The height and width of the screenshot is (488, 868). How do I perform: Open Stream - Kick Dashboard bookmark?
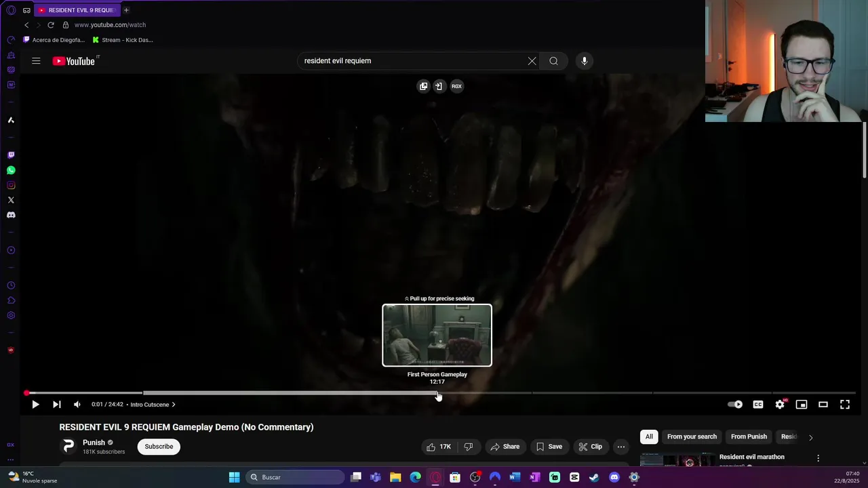tap(123, 40)
